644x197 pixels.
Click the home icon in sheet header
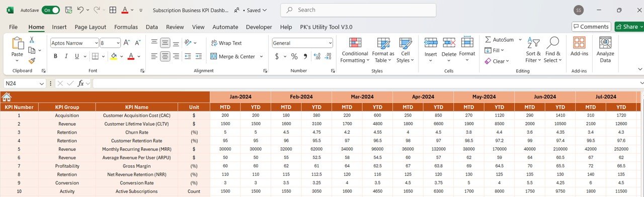pyautogui.click(x=7, y=97)
